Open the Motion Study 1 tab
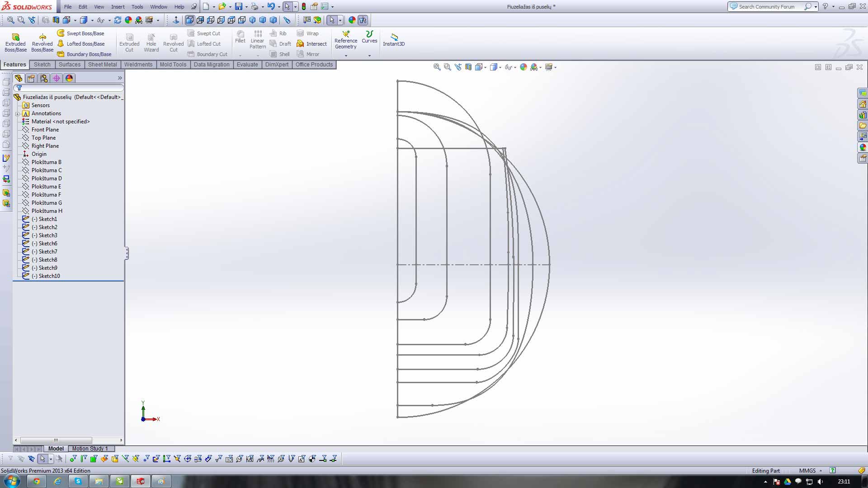Image resolution: width=868 pixels, height=488 pixels. 90,449
